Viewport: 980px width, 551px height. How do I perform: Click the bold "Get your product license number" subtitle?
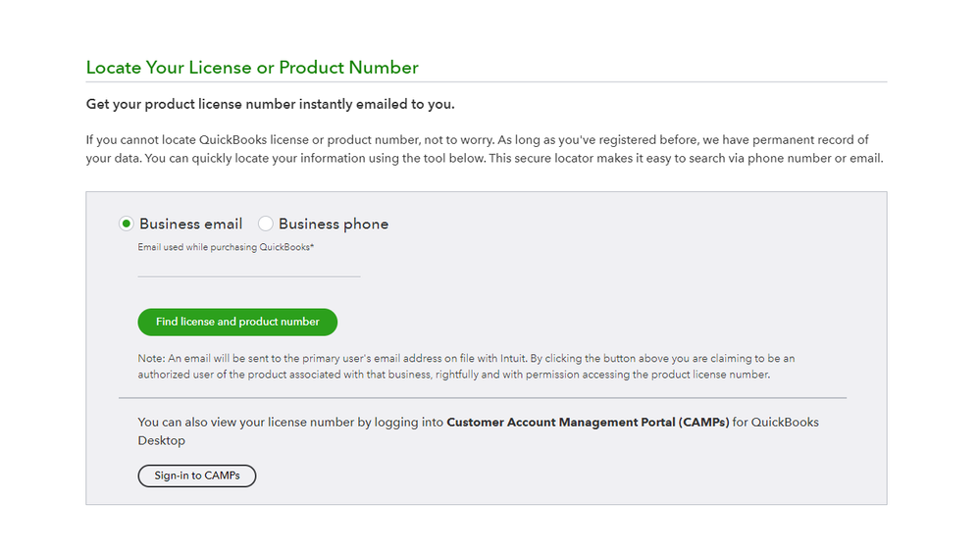(x=271, y=104)
